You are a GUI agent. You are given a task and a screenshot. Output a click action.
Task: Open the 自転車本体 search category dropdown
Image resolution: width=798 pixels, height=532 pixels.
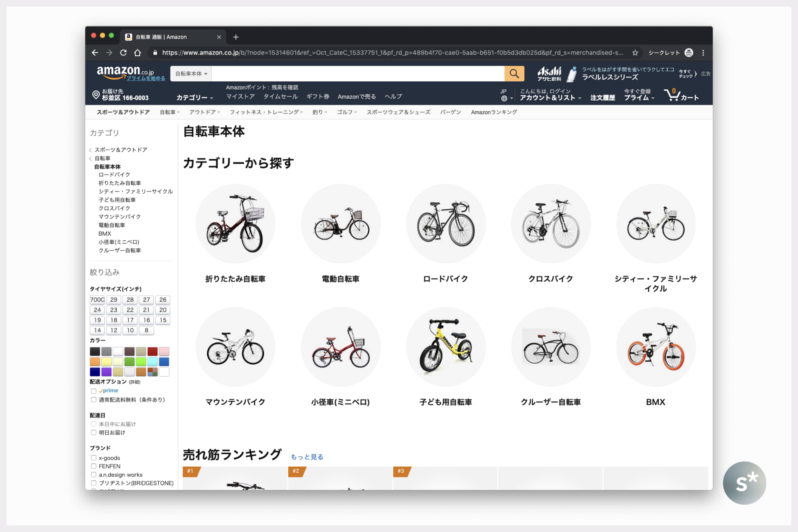coord(191,74)
